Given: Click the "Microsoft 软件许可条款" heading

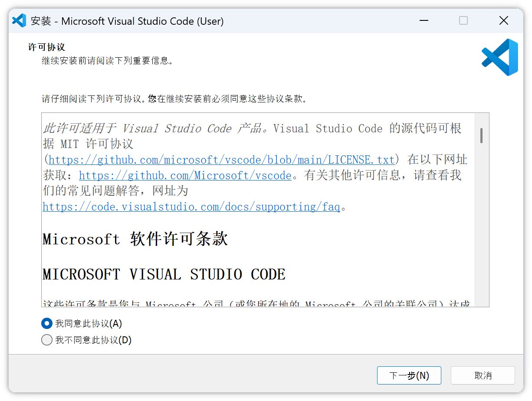Looking at the screenshot, I should click(x=135, y=239).
